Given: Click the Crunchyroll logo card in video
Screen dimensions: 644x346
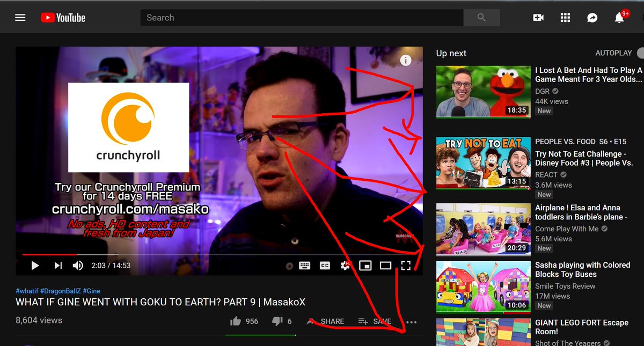Looking at the screenshot, I should (x=128, y=128).
